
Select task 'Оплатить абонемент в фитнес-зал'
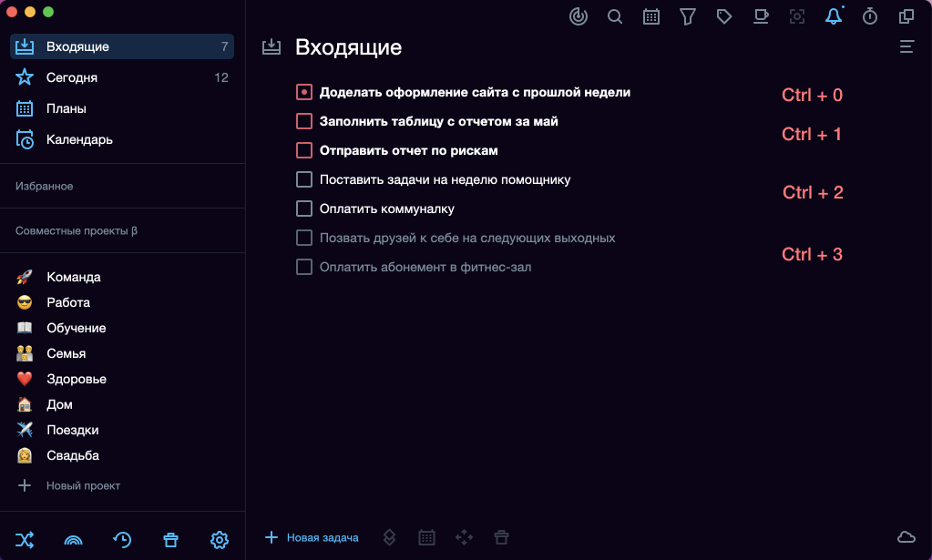point(425,267)
